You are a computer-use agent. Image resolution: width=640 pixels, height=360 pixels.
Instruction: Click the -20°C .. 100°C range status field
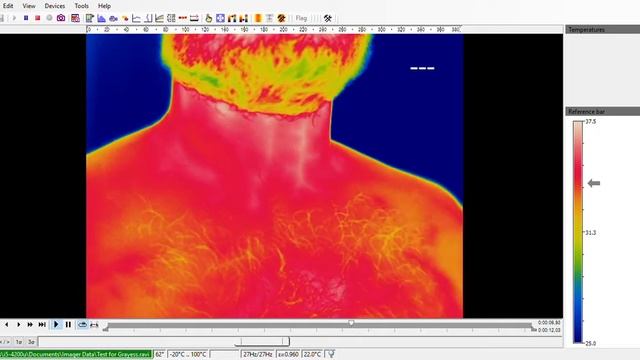coord(187,354)
